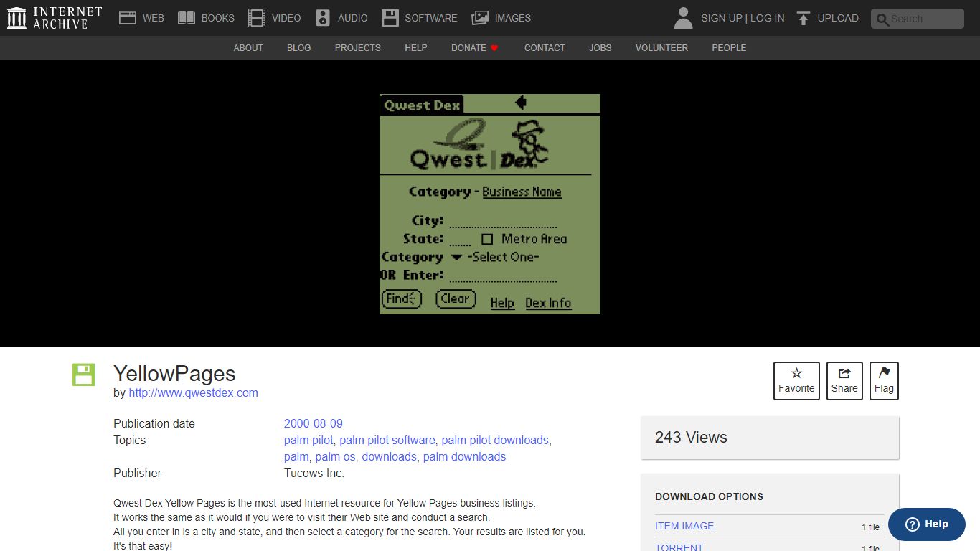Image resolution: width=980 pixels, height=551 pixels.
Task: Open the Software floppy disk icon
Action: click(390, 18)
